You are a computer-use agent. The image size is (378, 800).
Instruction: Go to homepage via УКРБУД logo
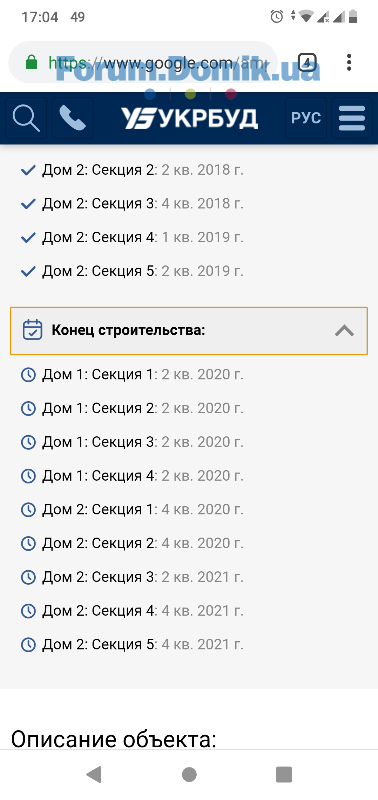[x=189, y=118]
